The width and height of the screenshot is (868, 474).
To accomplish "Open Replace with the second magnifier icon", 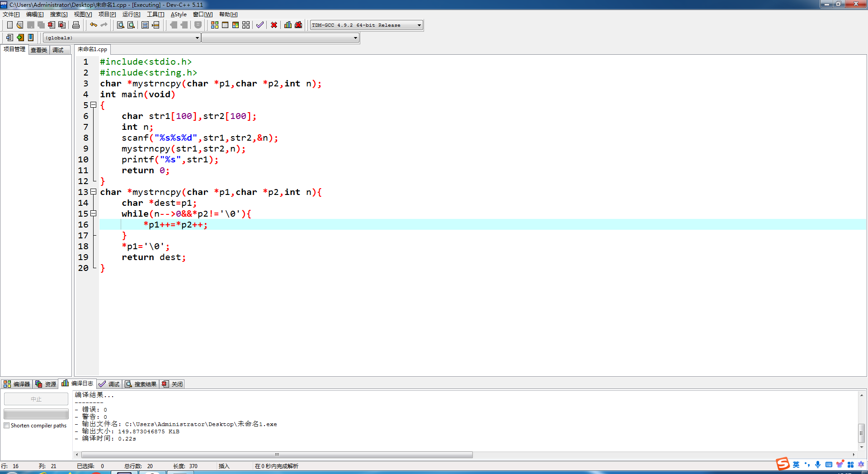I will 131,25.
